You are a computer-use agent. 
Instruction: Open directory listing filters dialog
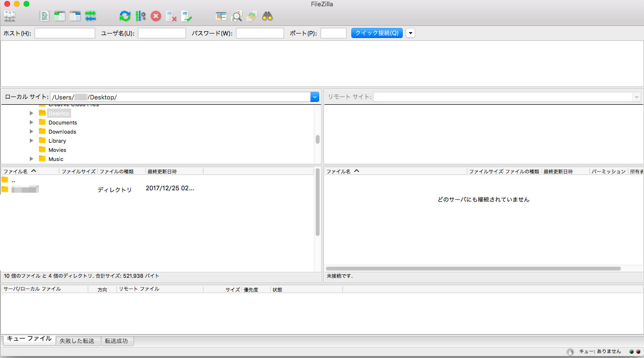221,16
